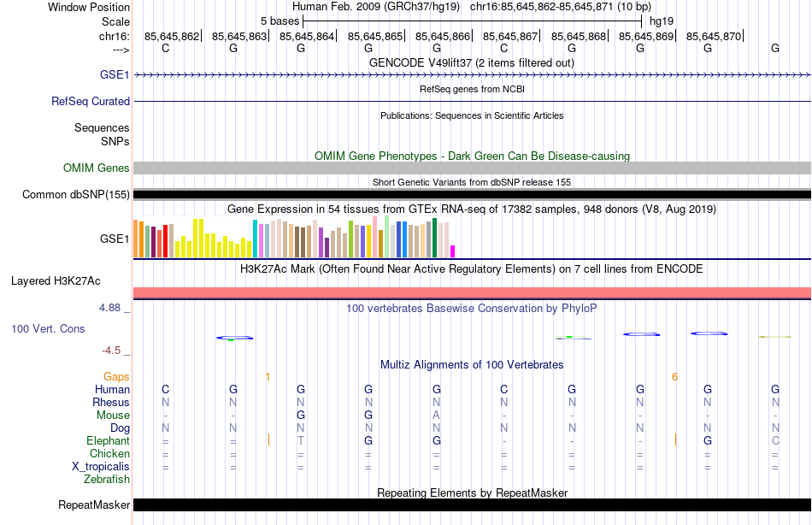The width and height of the screenshot is (812, 525).
Task: Click position label 85,645,862
Action: click(x=172, y=36)
